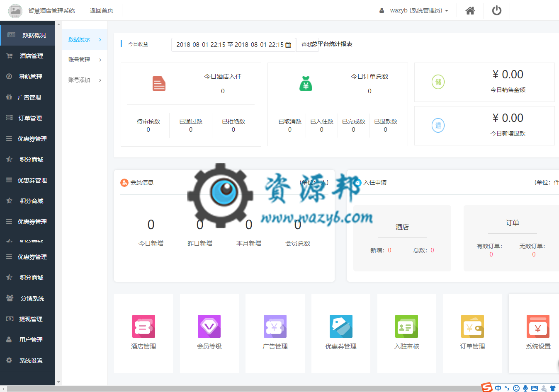559x392 pixels.
Task: Select the 数据展示 submenu item
Action: point(85,39)
